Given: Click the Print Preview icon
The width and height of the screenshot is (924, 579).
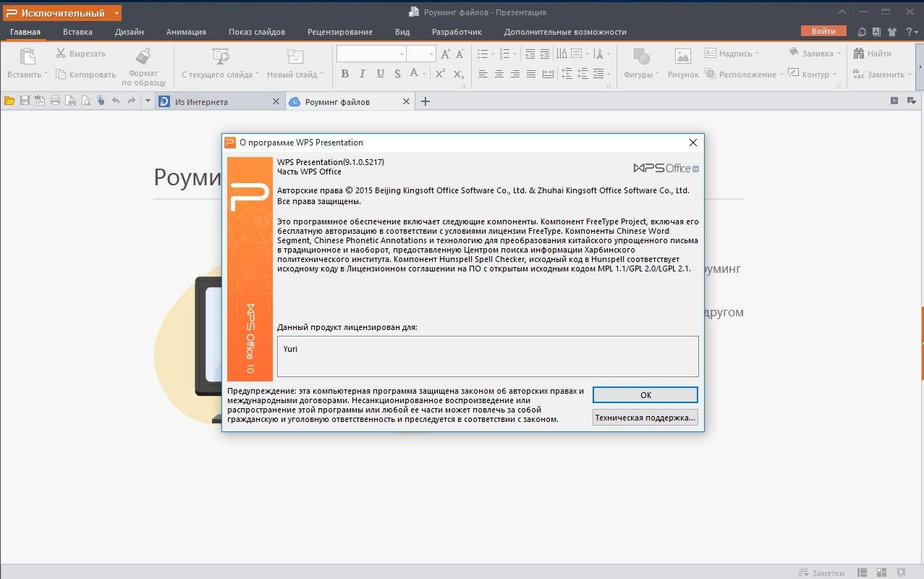Looking at the screenshot, I should point(85,101).
